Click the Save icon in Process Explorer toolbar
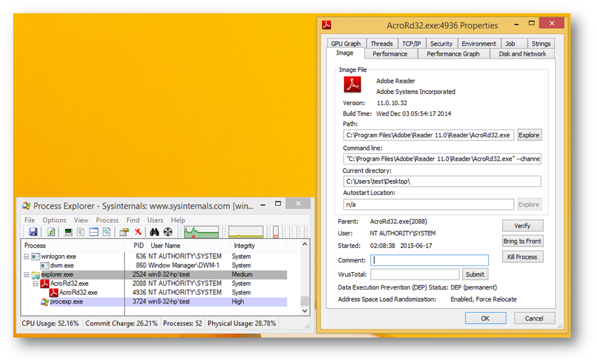597x364 pixels. pyautogui.click(x=33, y=232)
